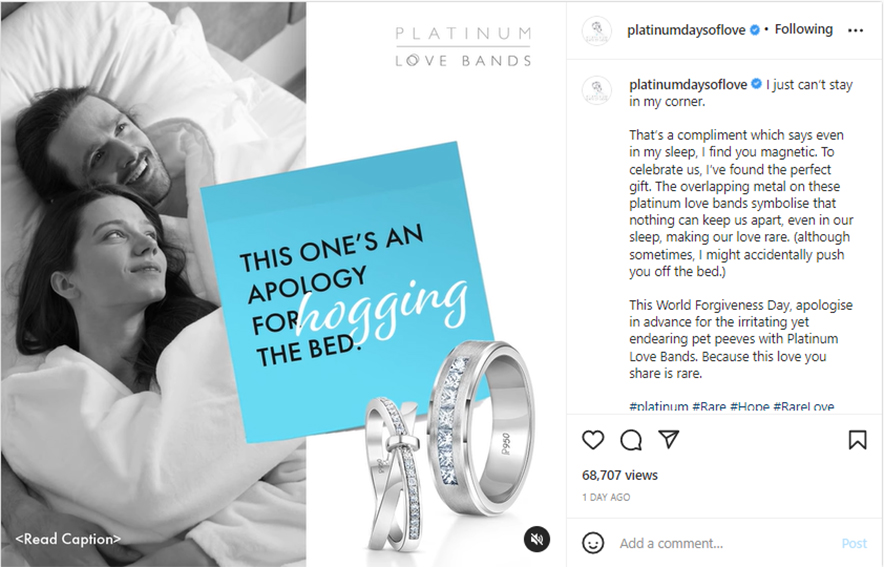
Task: Click platinumdaysoflove username in caption
Action: tap(688, 85)
